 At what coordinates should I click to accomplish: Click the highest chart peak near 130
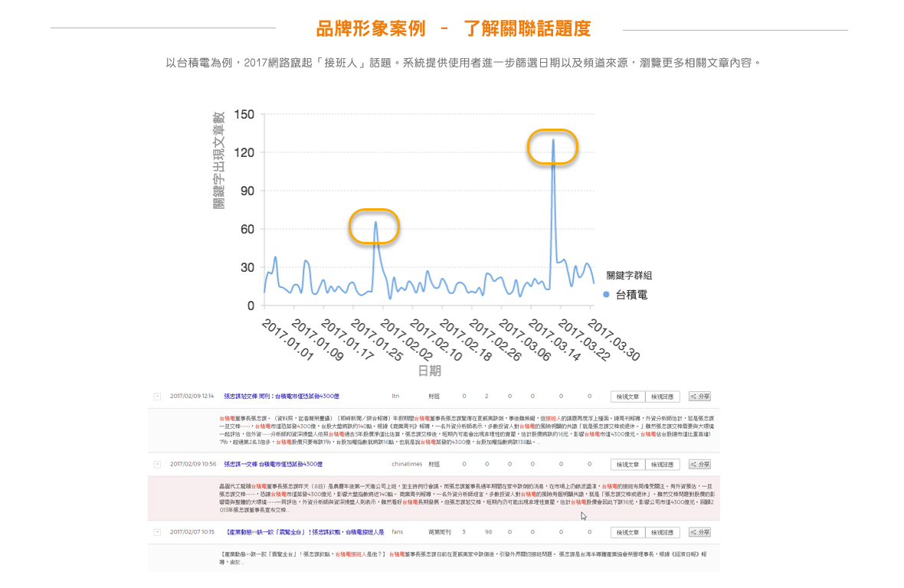pyautogui.click(x=553, y=141)
